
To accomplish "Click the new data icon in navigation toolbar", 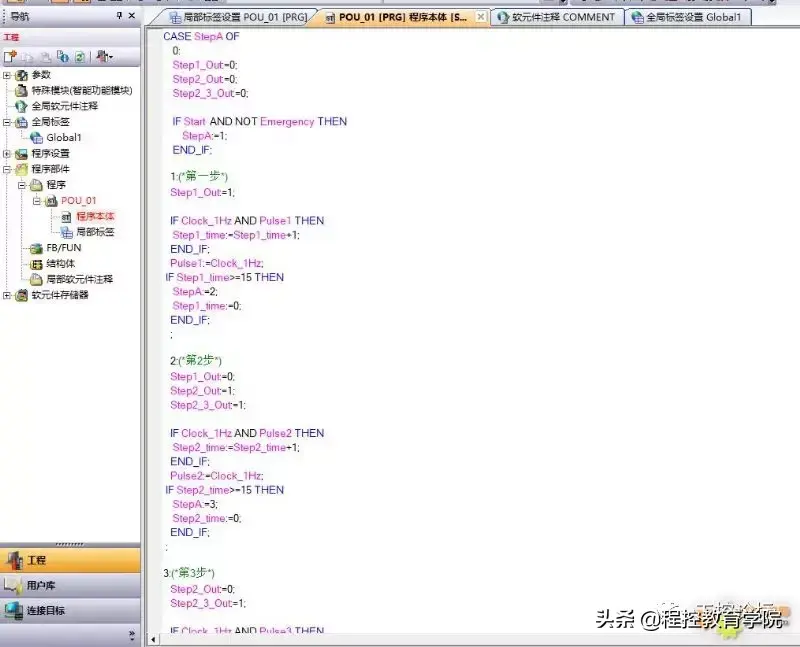I will (10, 57).
